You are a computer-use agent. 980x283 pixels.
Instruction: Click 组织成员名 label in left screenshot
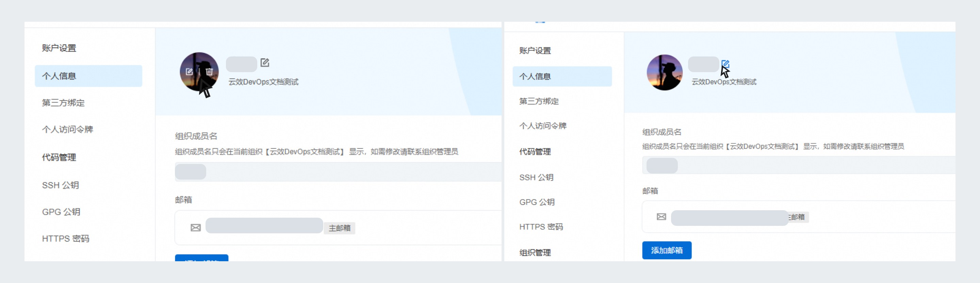coord(196,136)
